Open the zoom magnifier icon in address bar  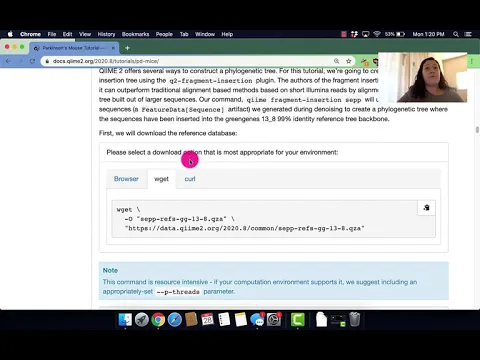pos(337,61)
